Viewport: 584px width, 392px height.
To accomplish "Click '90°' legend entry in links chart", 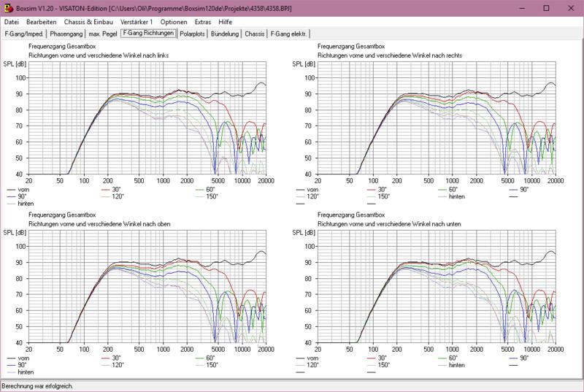I will click(x=17, y=196).
